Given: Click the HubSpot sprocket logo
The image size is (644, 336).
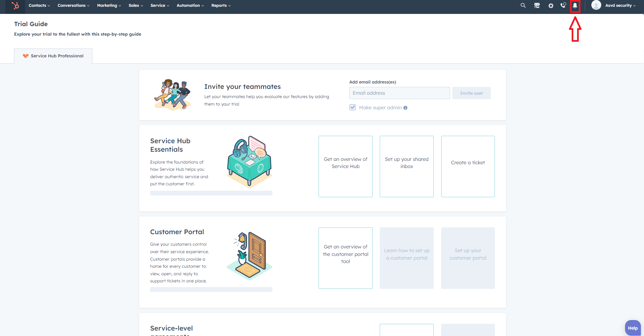Looking at the screenshot, I should (x=15, y=5).
